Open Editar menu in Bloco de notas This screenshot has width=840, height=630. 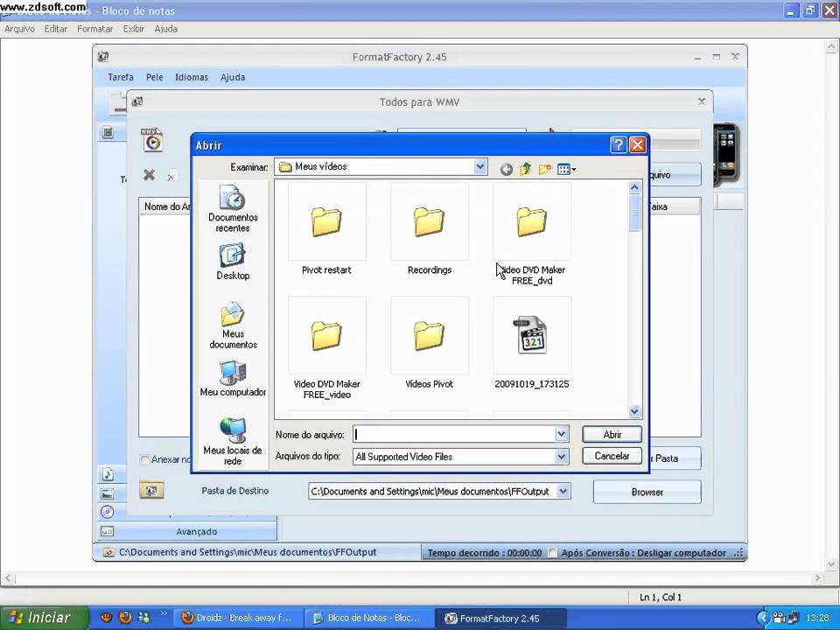56,29
